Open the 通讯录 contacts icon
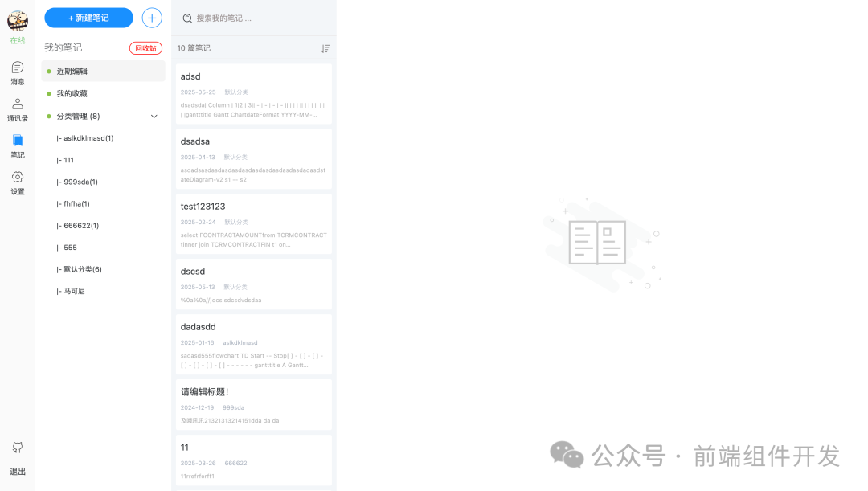 [x=18, y=104]
